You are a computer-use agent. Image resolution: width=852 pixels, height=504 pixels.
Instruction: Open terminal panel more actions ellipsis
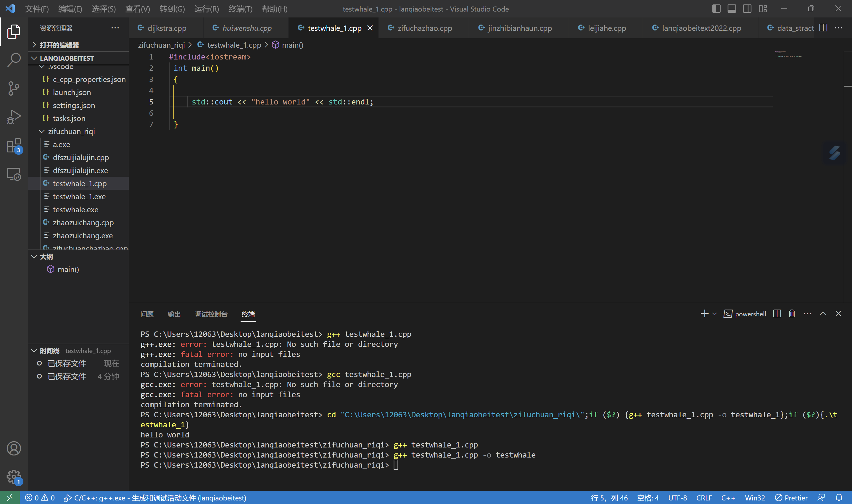coord(808,313)
